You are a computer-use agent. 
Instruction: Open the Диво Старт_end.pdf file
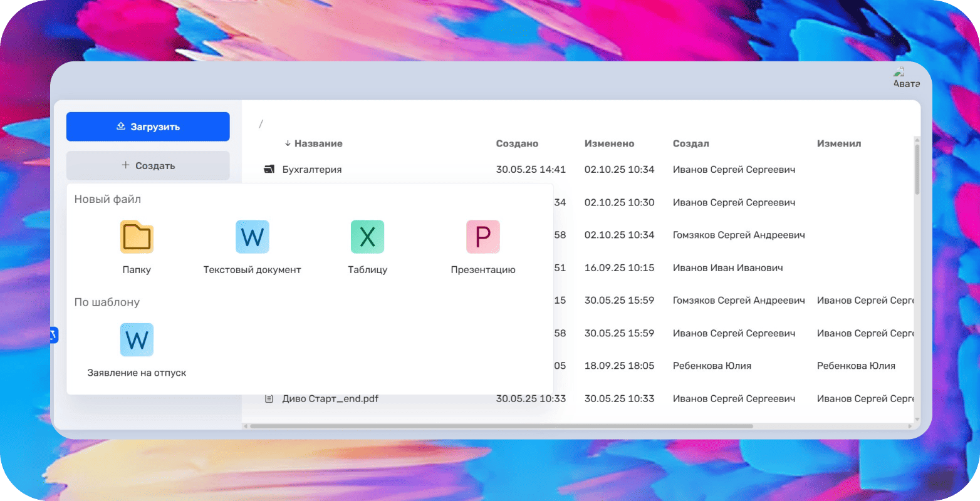(330, 399)
